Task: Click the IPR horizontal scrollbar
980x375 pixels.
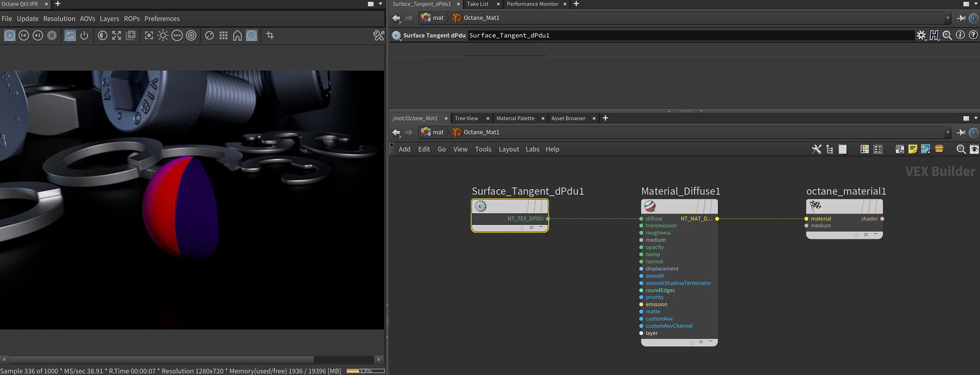Action: (161, 359)
